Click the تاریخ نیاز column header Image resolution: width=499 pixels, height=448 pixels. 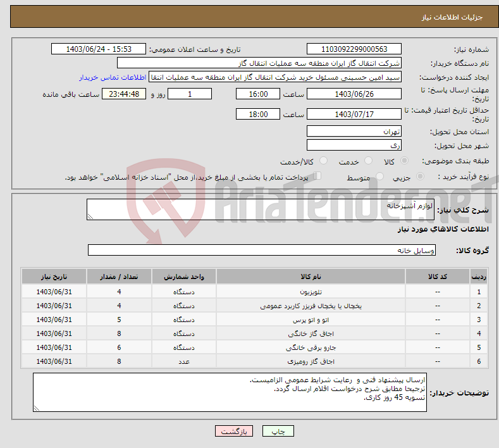[x=54, y=277]
